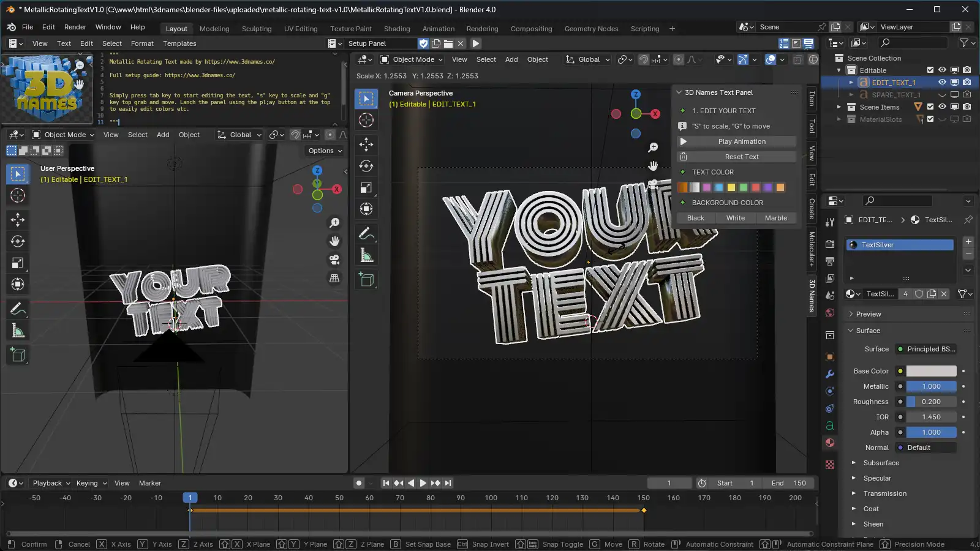Select the Move tool in left viewport
980x551 pixels.
tap(18, 220)
